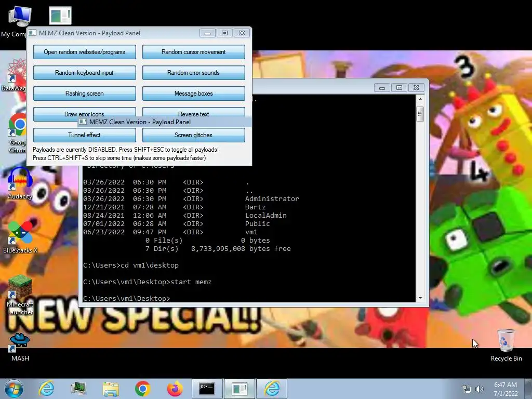Image resolution: width=532 pixels, height=399 pixels.
Task: Enable the Tunnel effect payload
Action: point(85,135)
